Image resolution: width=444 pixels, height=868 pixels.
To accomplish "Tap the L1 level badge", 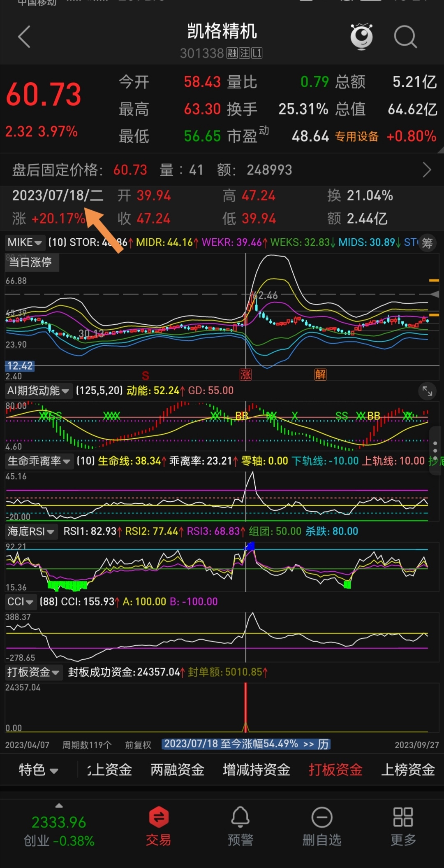I will pos(257,53).
